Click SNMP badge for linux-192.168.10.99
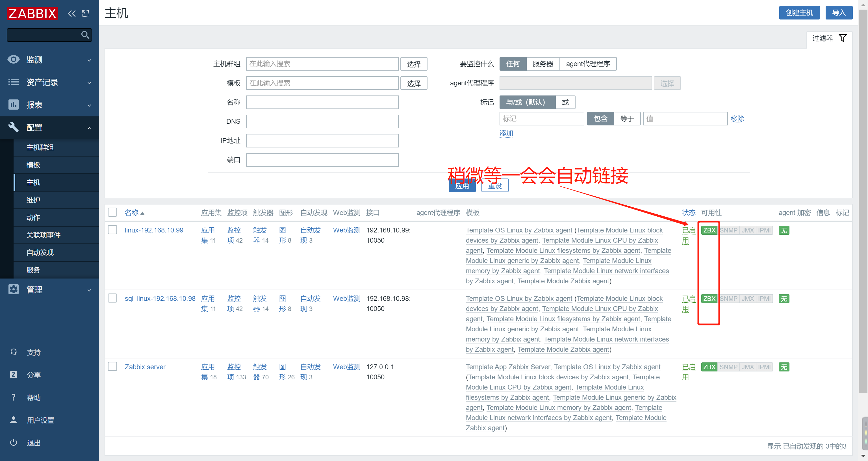The width and height of the screenshot is (868, 461). [728, 230]
